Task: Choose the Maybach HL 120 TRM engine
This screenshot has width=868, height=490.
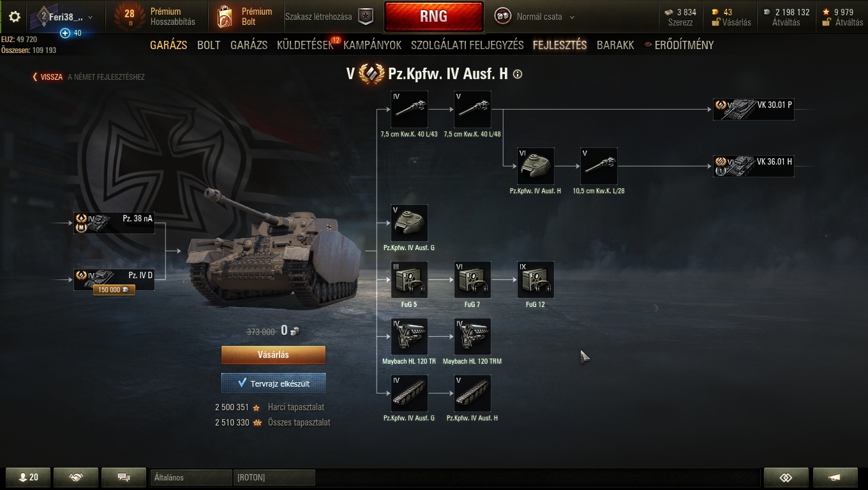Action: [472, 337]
